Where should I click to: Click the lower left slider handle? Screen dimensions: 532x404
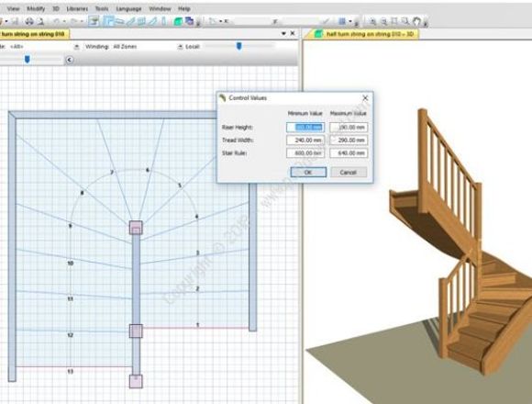pyautogui.click(x=28, y=60)
